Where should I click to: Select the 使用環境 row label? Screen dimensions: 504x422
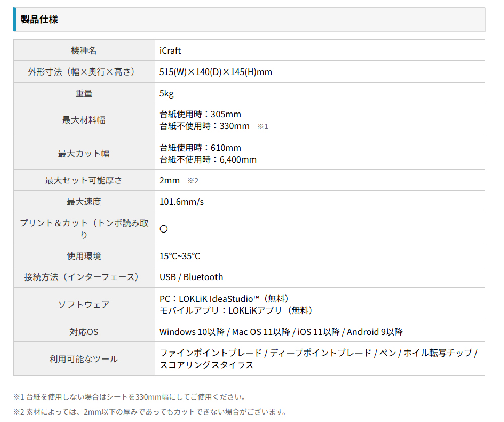[84, 256]
